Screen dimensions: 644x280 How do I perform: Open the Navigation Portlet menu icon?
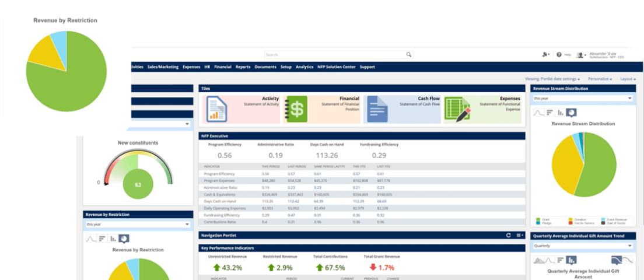(520, 235)
